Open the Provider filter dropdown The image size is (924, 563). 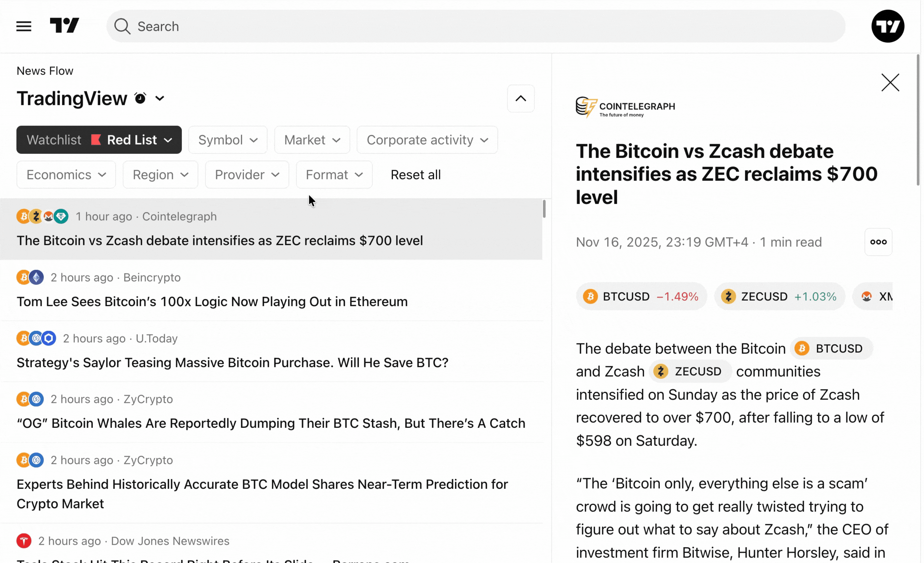(x=247, y=175)
